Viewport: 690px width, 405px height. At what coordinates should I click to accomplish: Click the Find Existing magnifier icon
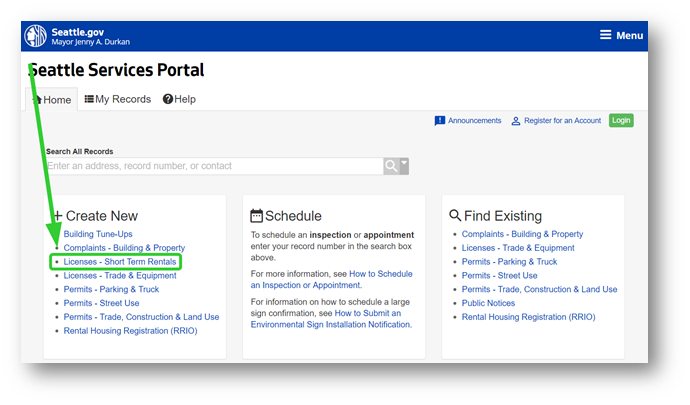tap(455, 215)
